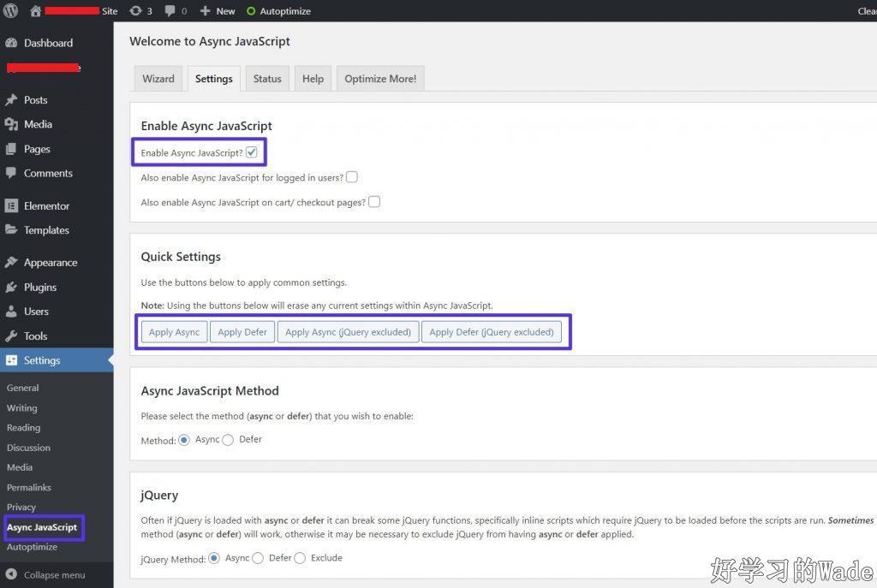Select Async under Method

(184, 440)
